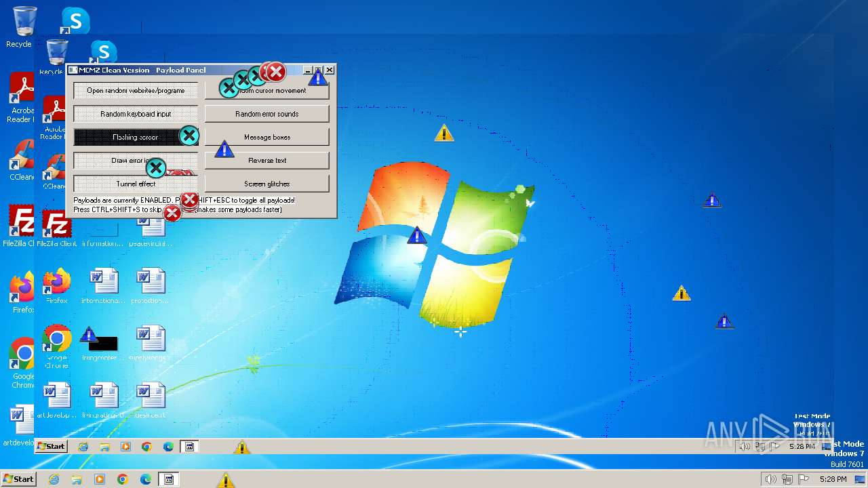
Task: Click Edge icon in the inner taskbar copy
Action: tap(168, 447)
